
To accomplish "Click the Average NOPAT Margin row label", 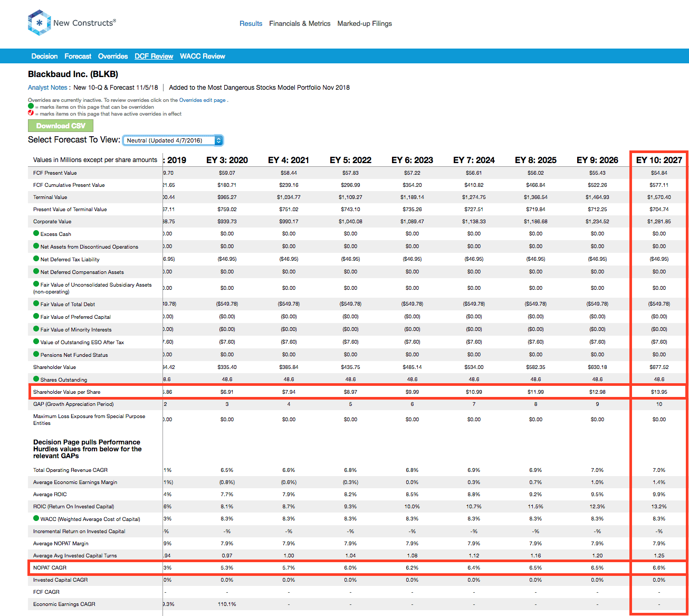I will [61, 544].
